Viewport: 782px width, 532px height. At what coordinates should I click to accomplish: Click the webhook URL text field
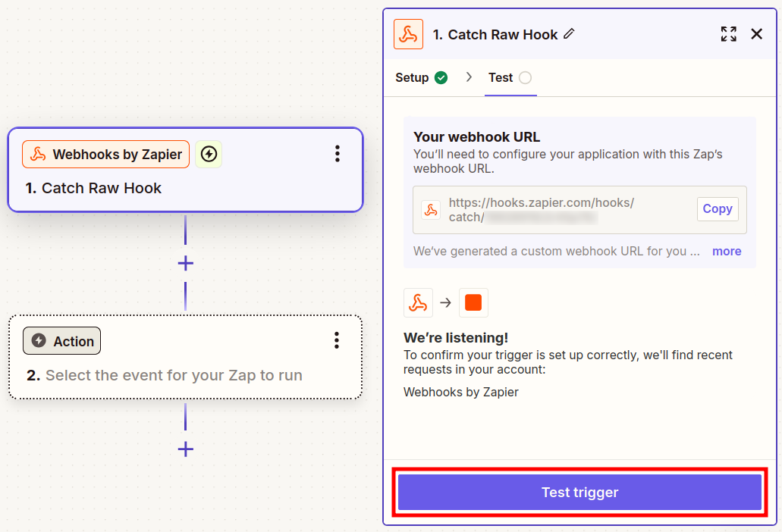pos(561,210)
